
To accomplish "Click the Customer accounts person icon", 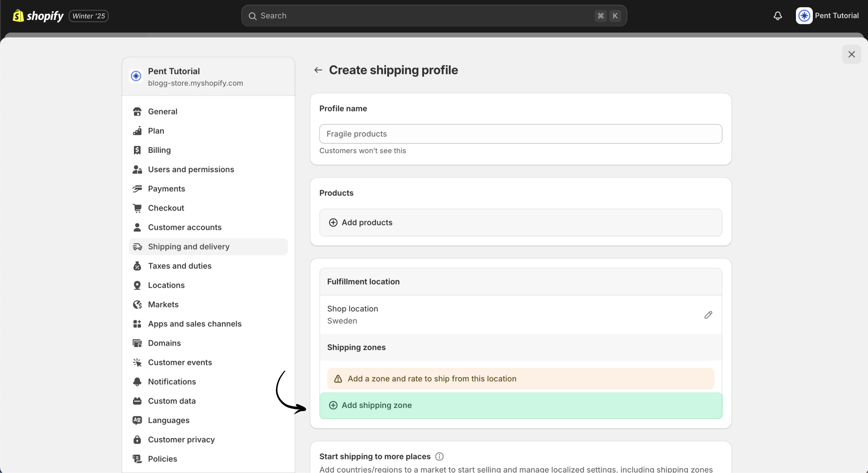I will point(137,227).
